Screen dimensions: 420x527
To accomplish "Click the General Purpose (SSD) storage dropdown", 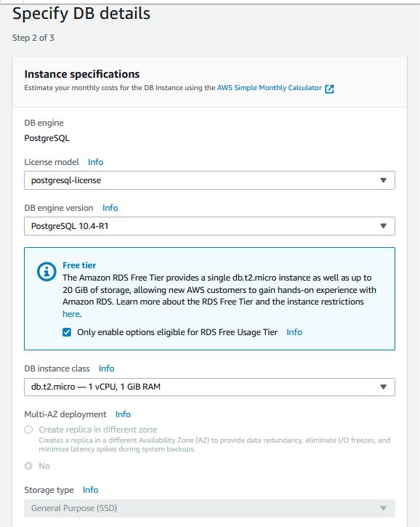I will pos(209,508).
